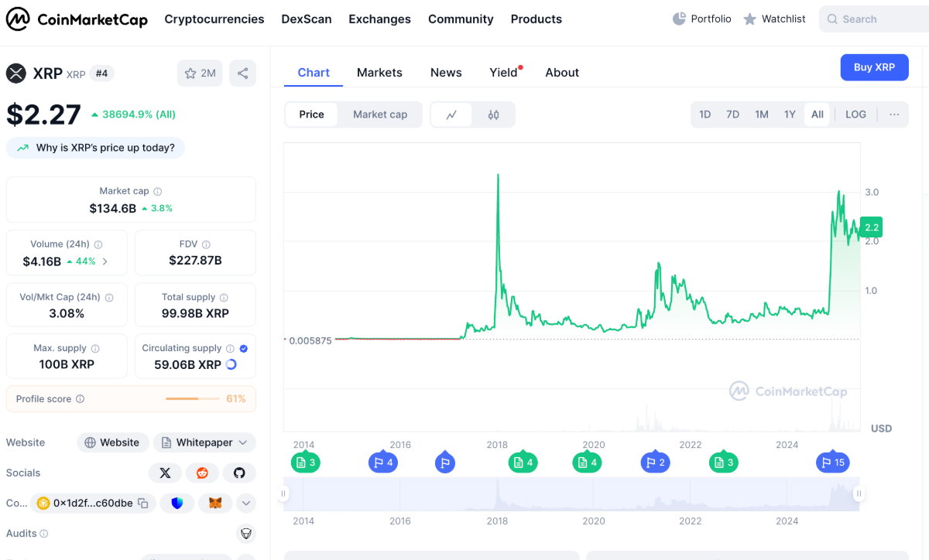Click left handle of range slider
929x560 pixels.
[x=284, y=493]
